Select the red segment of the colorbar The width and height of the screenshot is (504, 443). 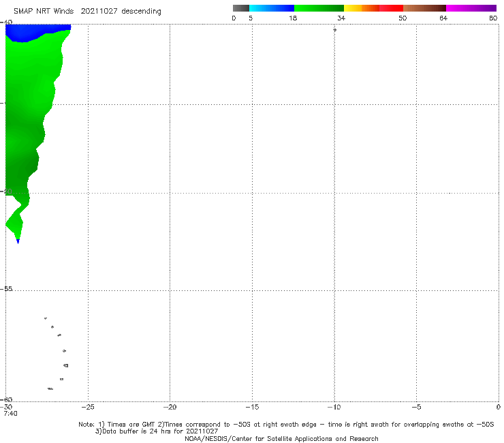coord(391,8)
